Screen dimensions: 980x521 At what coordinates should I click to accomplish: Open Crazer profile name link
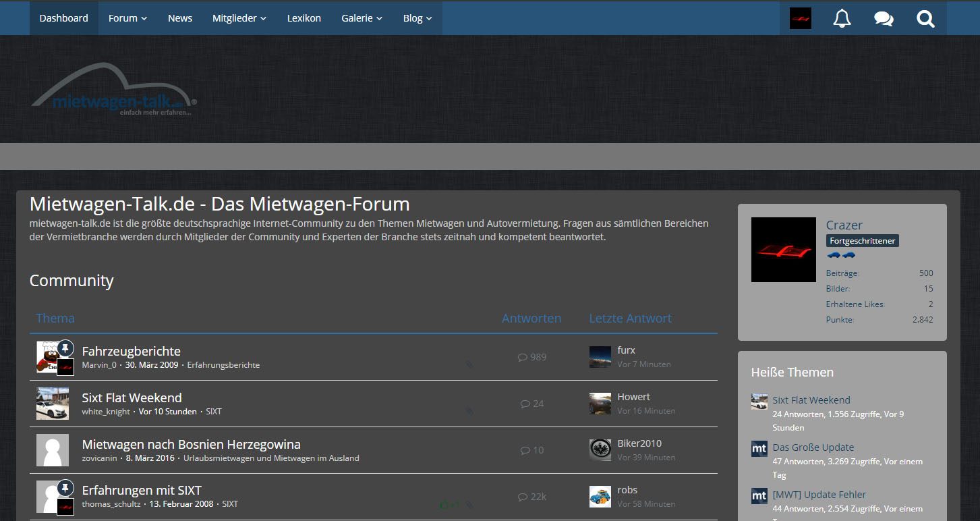(844, 225)
